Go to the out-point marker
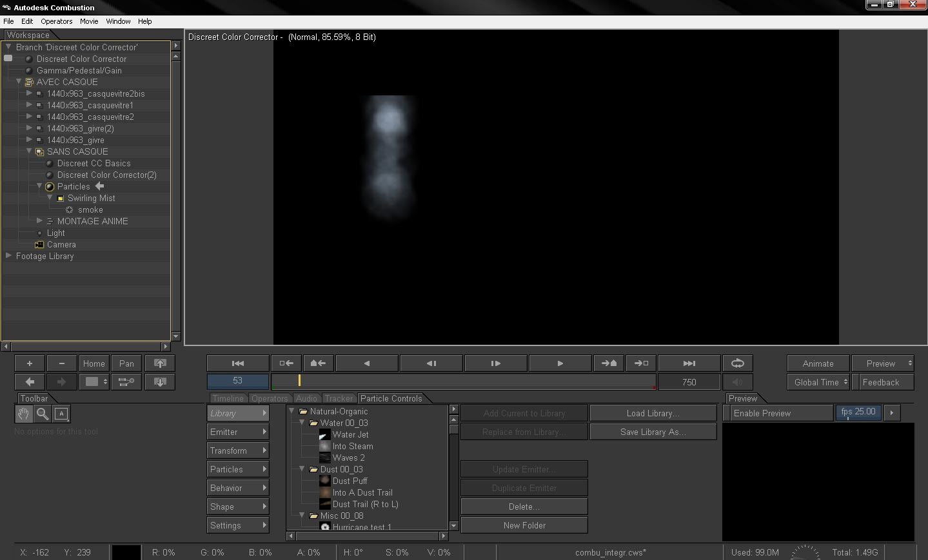Image resolution: width=928 pixels, height=560 pixels. tap(641, 363)
